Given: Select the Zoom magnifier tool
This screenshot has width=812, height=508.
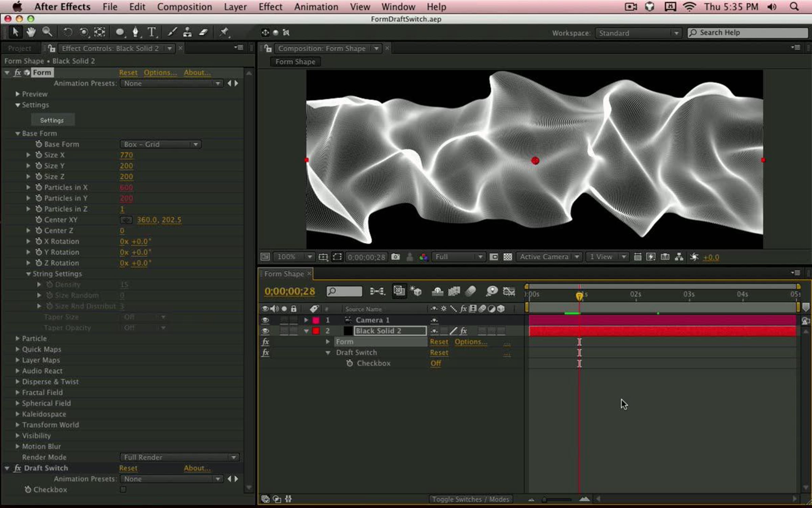Looking at the screenshot, I should pos(47,32).
